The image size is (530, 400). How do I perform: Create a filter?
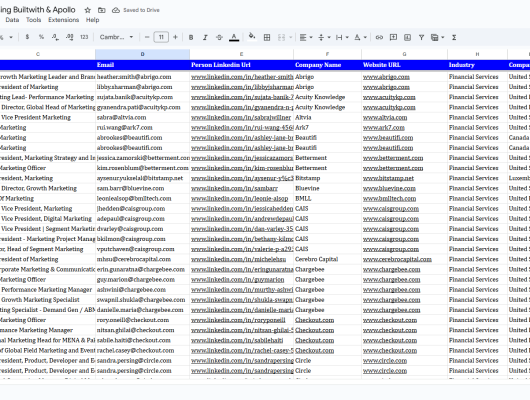click(421, 37)
